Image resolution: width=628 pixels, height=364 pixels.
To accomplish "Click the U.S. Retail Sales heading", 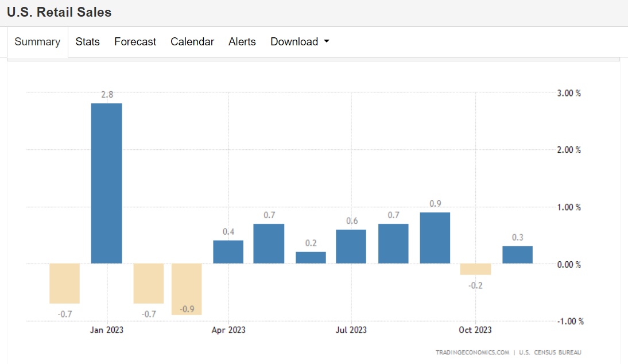I will (x=59, y=12).
